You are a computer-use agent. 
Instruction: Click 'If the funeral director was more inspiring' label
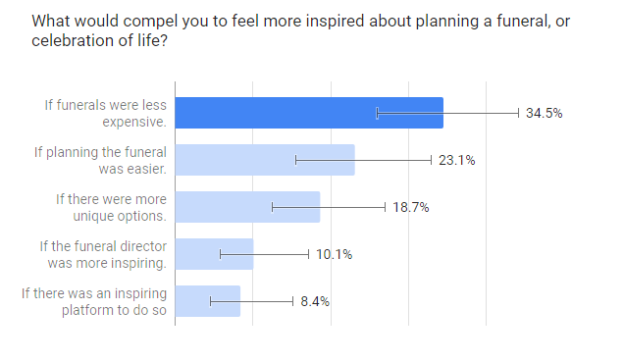pos(103,255)
